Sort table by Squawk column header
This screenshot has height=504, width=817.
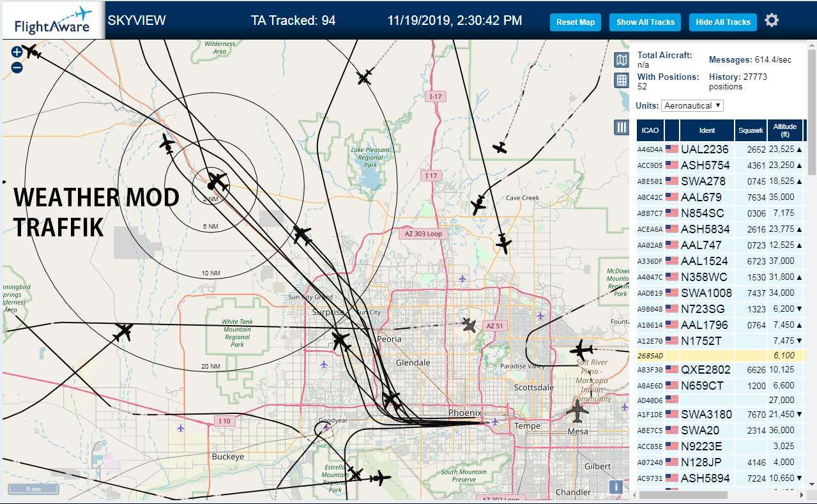pos(751,130)
